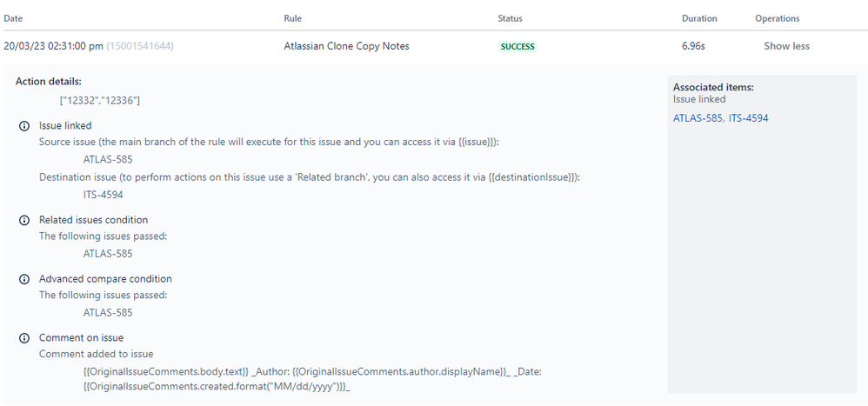This screenshot has height=406, width=868.
Task: Click ATLAS-585 under Source issue
Action: point(108,160)
